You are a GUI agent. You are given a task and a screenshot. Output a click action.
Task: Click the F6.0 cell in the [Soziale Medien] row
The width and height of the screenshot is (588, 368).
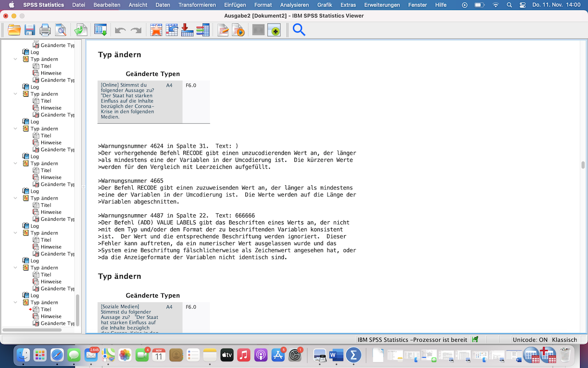coord(191,307)
